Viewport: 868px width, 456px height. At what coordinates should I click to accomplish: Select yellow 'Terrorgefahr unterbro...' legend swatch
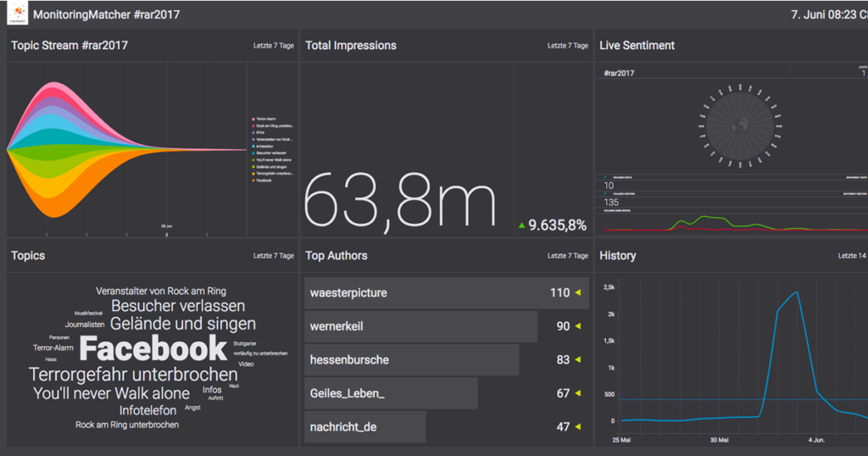pos(253,174)
